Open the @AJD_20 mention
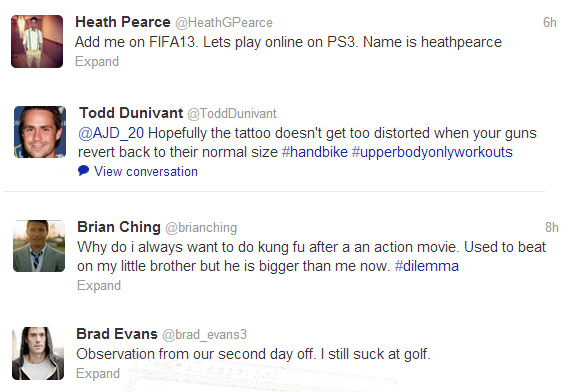 (111, 133)
